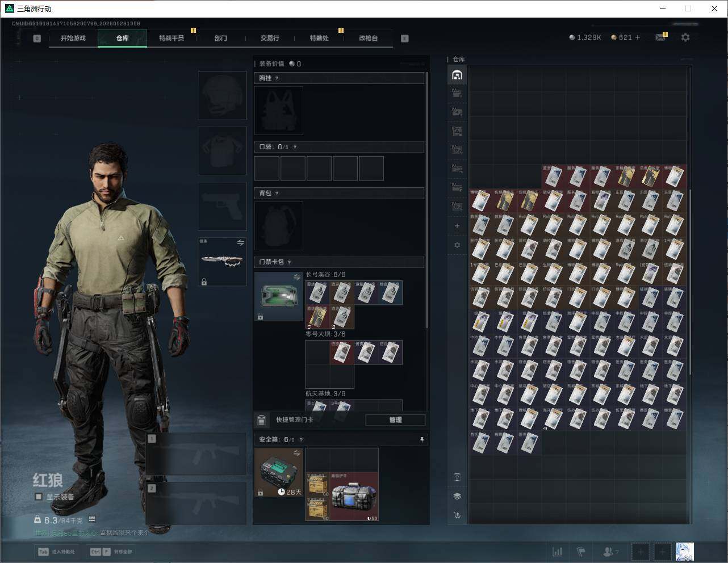Open the item-inspect icon on warehouse sidebar

pyautogui.click(x=457, y=477)
